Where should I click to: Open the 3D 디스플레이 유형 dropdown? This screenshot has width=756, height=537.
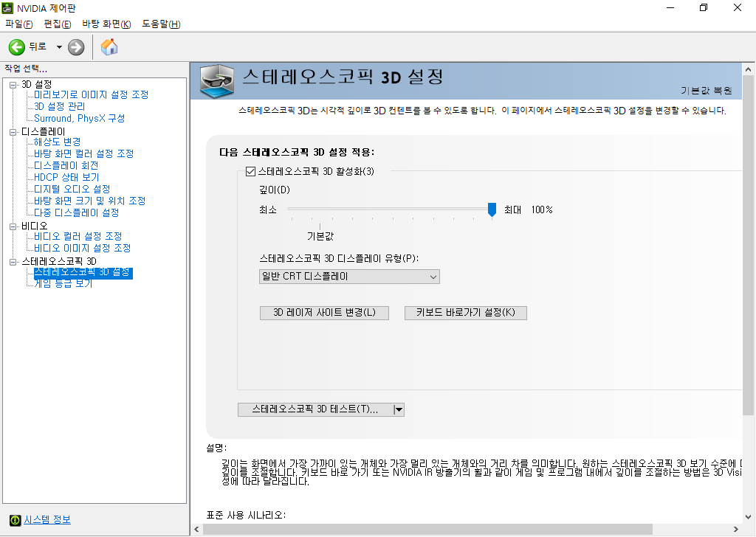click(x=349, y=277)
